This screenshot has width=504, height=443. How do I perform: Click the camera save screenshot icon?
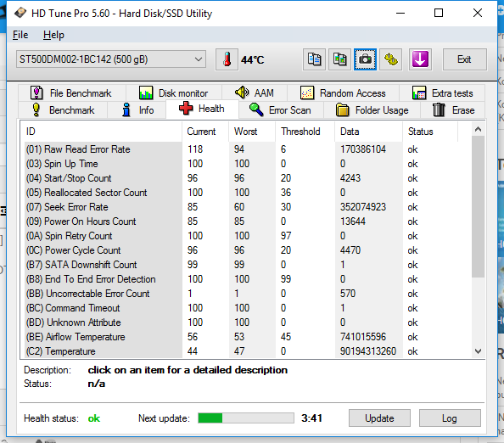[x=365, y=59]
